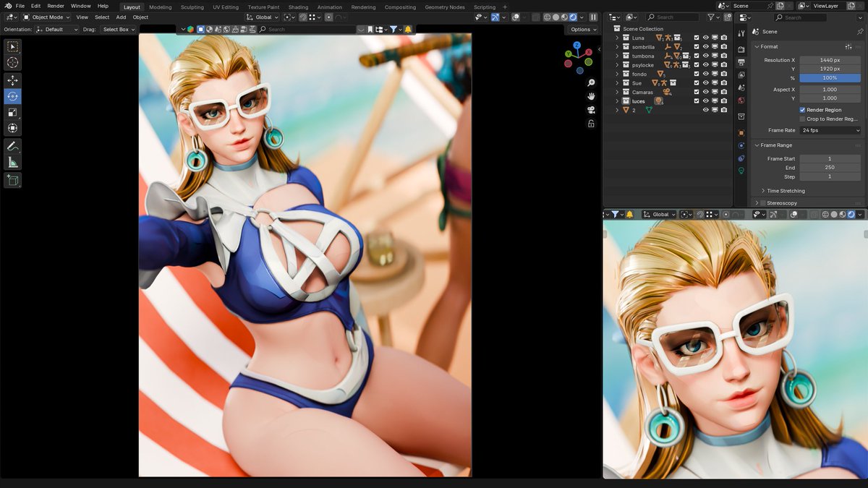Open the Help menu
The width and height of the screenshot is (868, 488).
(x=103, y=6)
